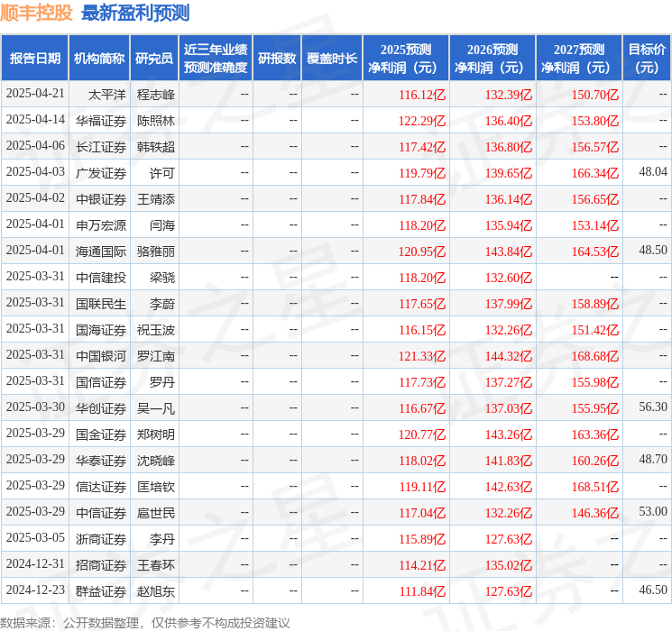Click institution 国信证券
Viewport: 672px width, 631px height.
(x=101, y=382)
